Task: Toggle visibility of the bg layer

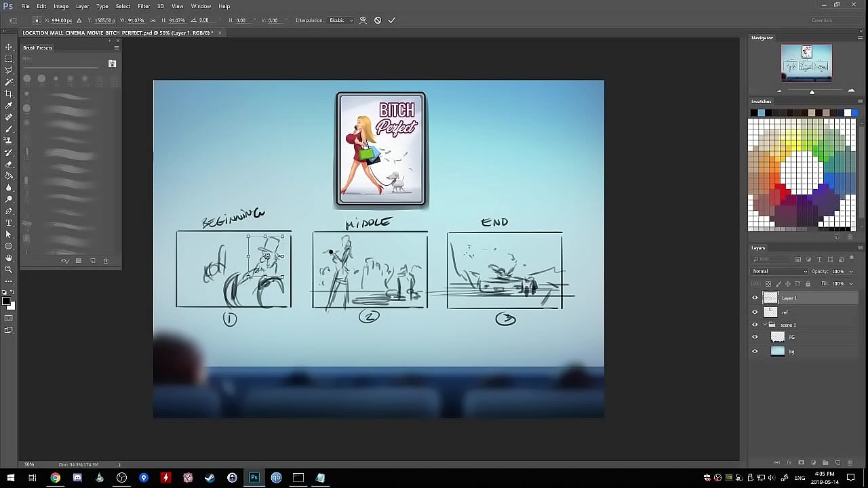Action: 755,351
